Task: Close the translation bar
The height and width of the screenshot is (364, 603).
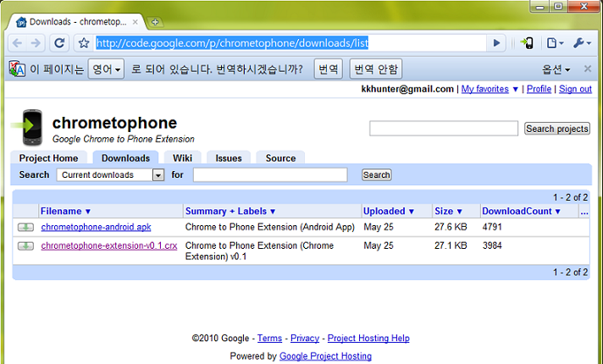Action: 588,69
